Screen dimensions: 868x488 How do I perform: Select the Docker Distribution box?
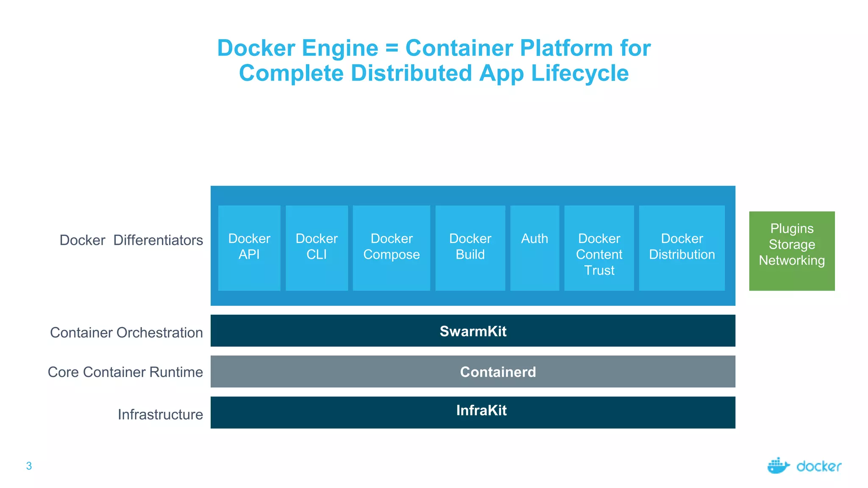(x=682, y=248)
